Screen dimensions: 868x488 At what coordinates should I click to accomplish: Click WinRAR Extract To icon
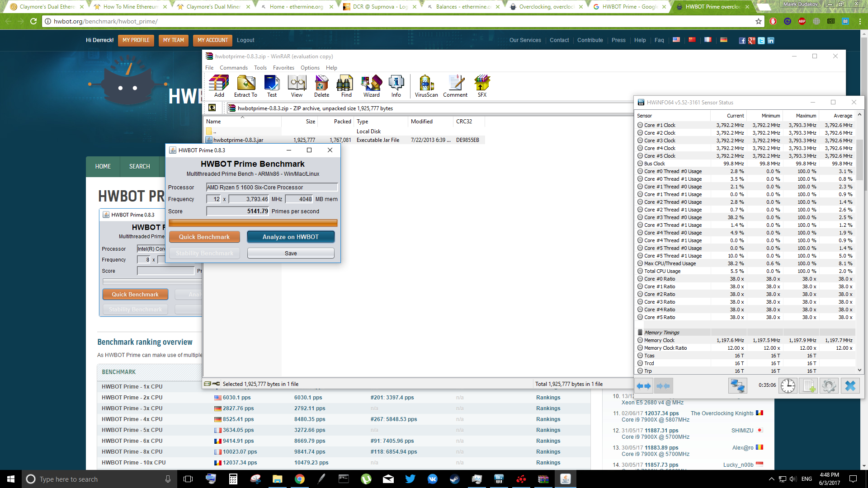pos(245,86)
